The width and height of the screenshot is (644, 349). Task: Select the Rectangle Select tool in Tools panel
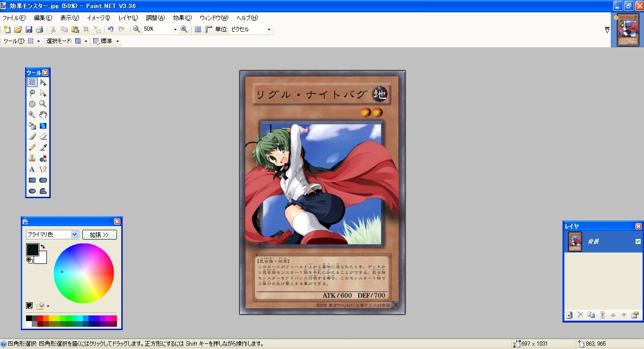[32, 82]
